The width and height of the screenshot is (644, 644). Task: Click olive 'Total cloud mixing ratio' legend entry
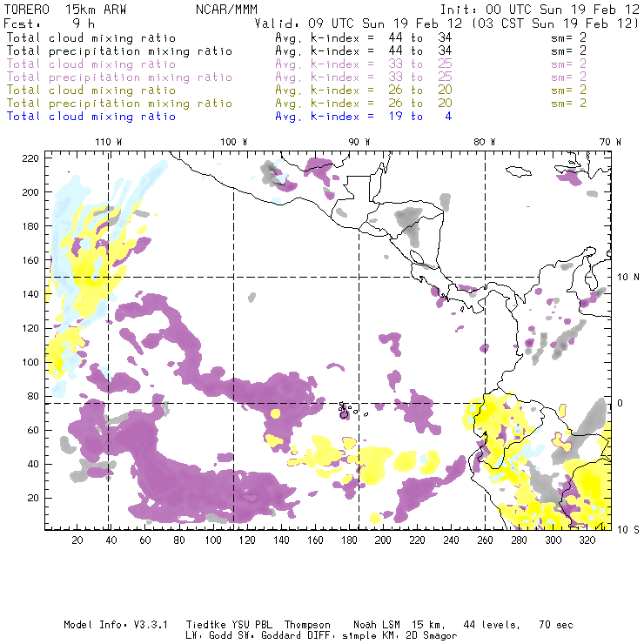tap(91, 90)
